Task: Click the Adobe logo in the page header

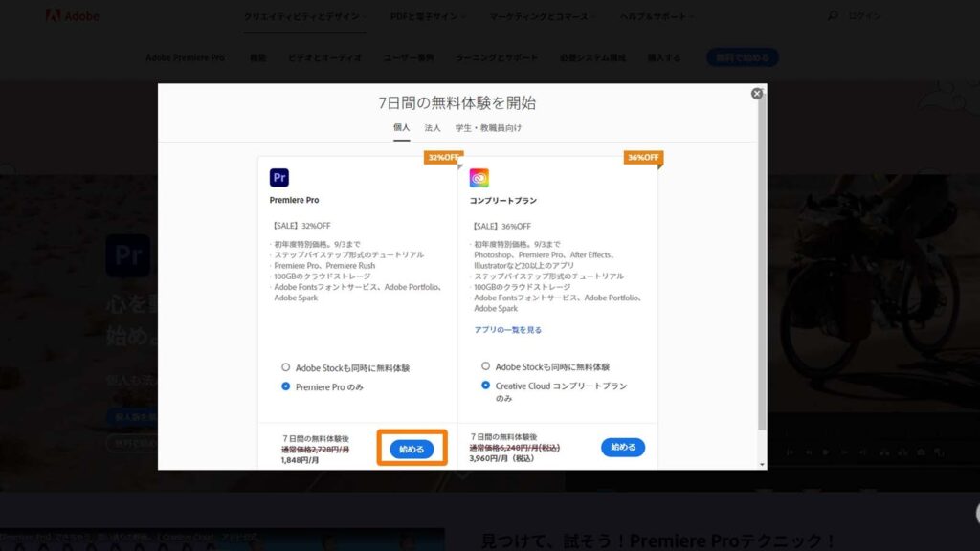Action: click(x=73, y=15)
